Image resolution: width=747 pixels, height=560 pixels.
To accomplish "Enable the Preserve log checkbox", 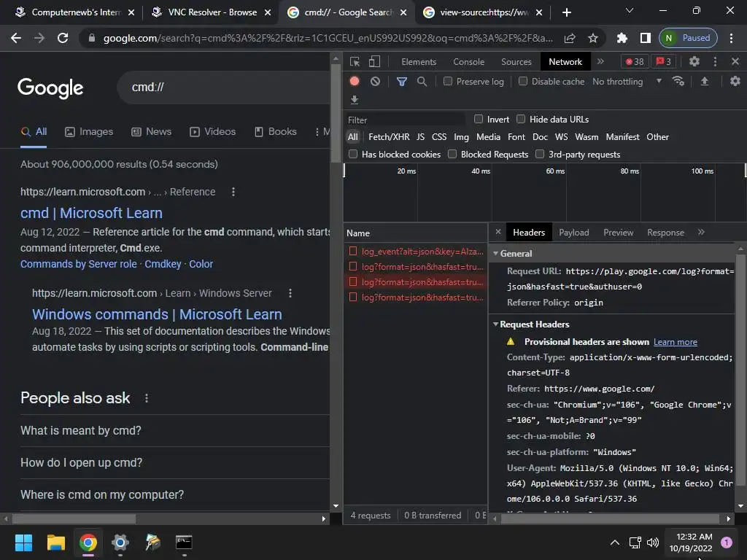I will coord(448,82).
